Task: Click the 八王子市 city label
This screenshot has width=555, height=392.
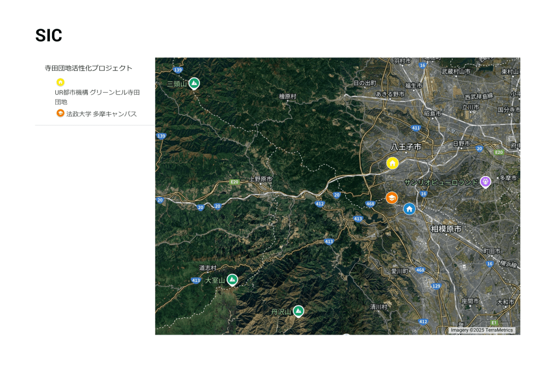Action: 406,147
